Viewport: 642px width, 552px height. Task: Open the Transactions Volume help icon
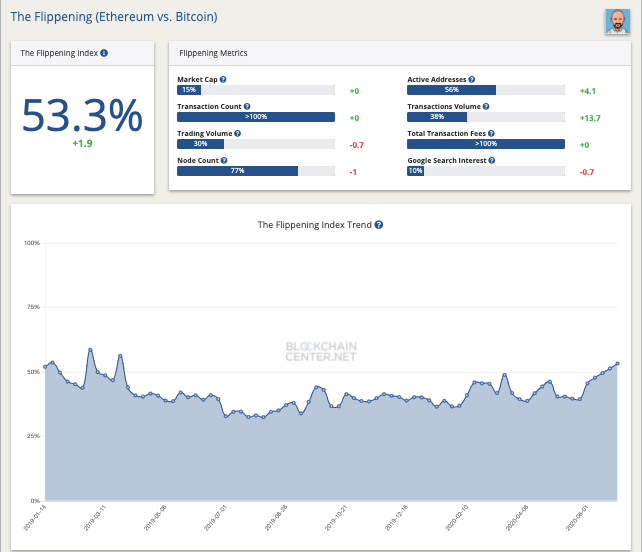[x=489, y=106]
